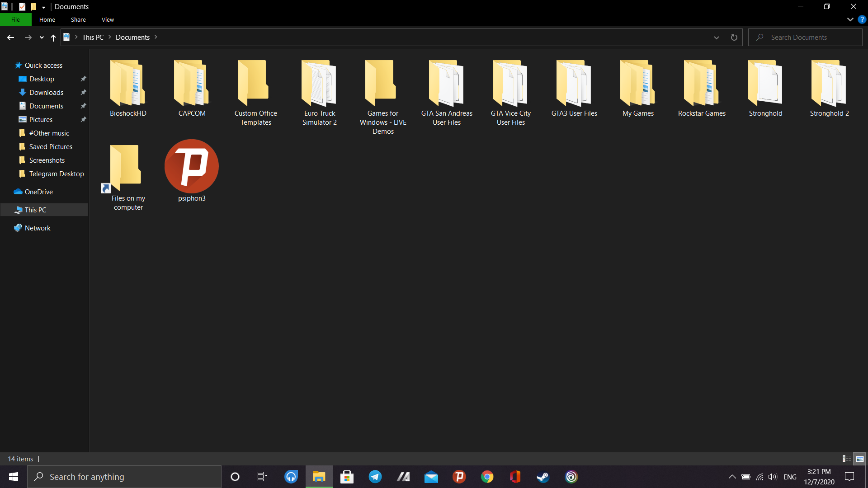Expand the ribbon with chevron arrow
The image size is (868, 488).
[850, 19]
